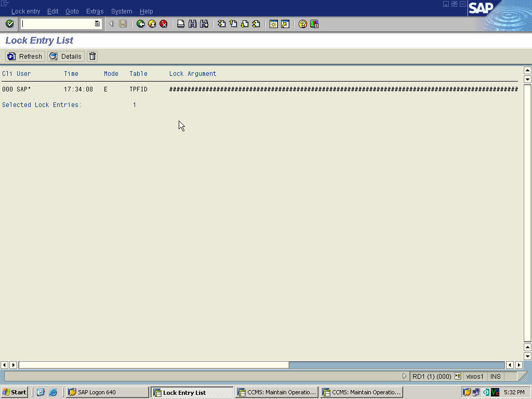Image resolution: width=532 pixels, height=399 pixels.
Task: Switch to the SAP Logon 640 taskbar window
Action: click(107, 392)
